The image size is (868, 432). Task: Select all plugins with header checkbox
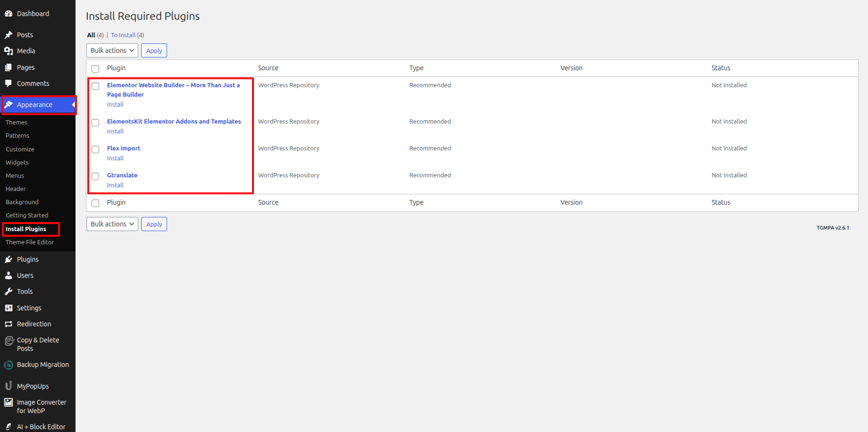click(x=95, y=69)
